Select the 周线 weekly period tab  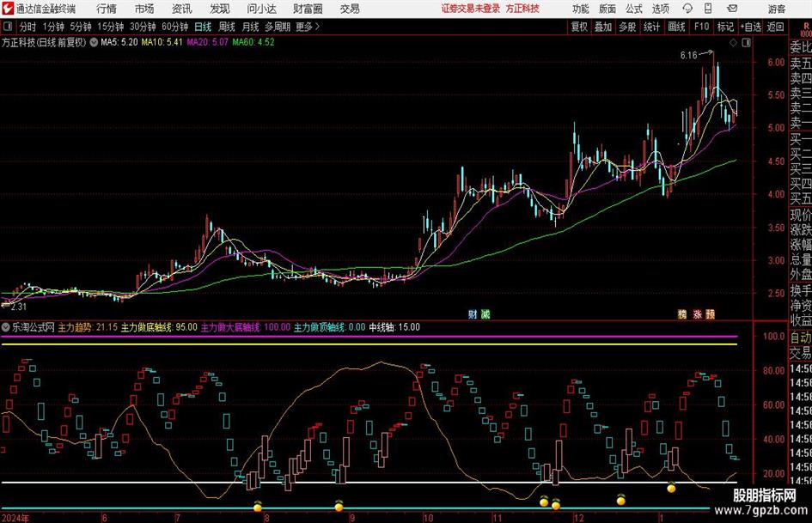[227, 27]
